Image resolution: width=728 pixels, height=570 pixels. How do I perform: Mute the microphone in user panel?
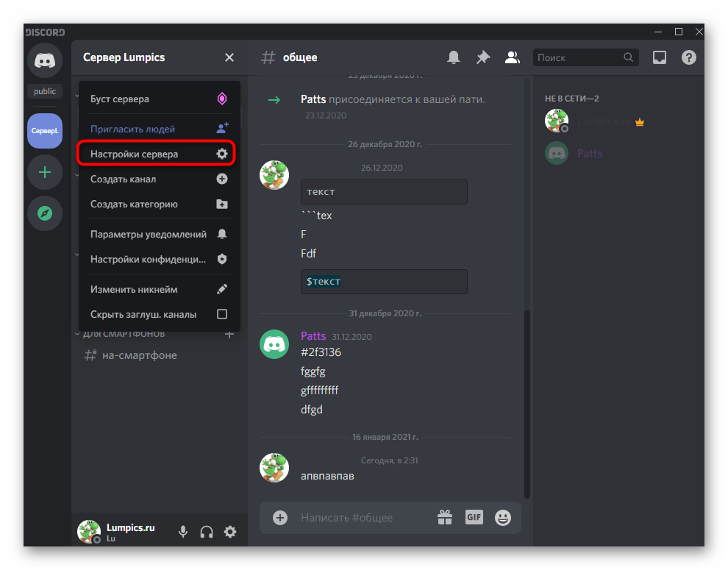183,532
